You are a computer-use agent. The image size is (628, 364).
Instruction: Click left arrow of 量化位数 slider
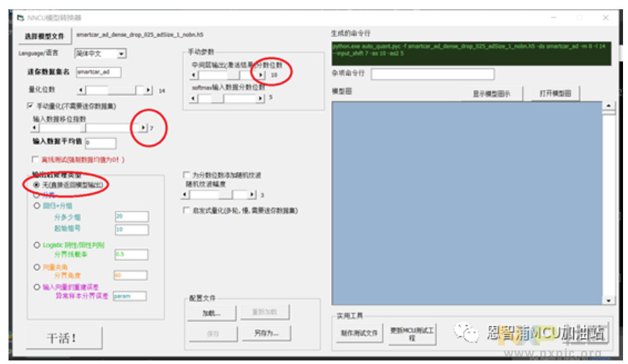tap(80, 90)
